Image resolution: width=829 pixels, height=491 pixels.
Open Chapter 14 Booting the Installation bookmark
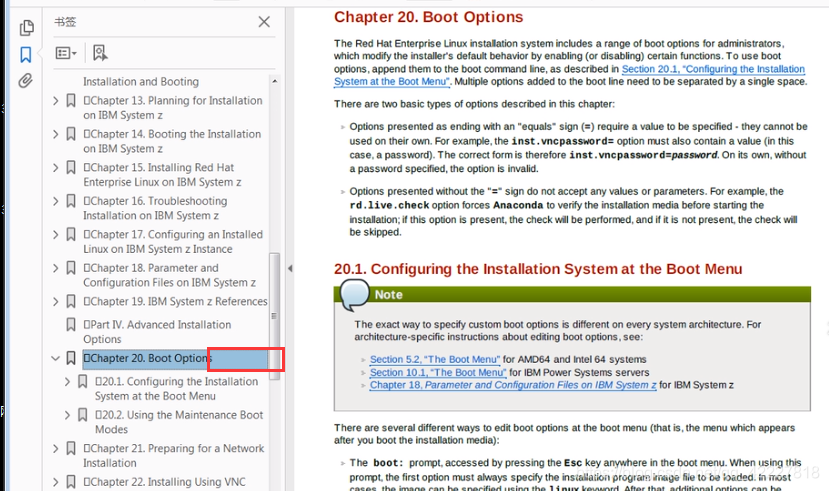(172, 142)
